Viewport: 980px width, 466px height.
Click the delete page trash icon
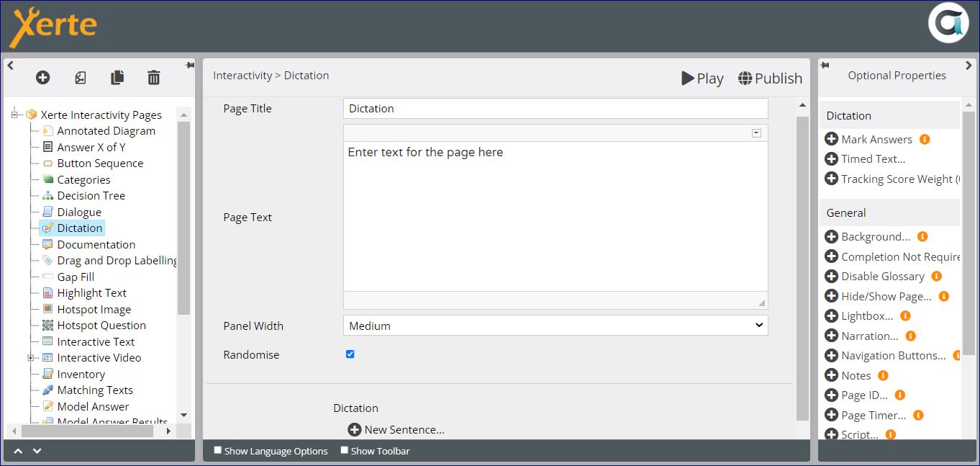(154, 77)
